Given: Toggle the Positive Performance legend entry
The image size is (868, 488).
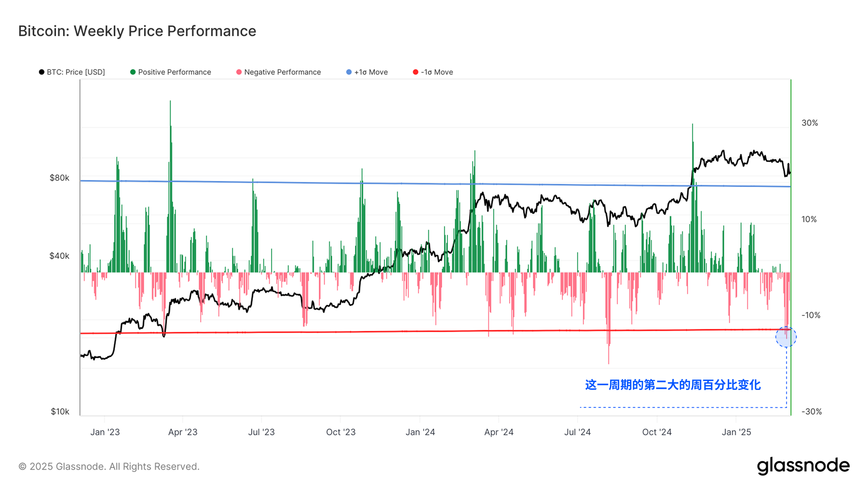Looking at the screenshot, I should [x=174, y=72].
